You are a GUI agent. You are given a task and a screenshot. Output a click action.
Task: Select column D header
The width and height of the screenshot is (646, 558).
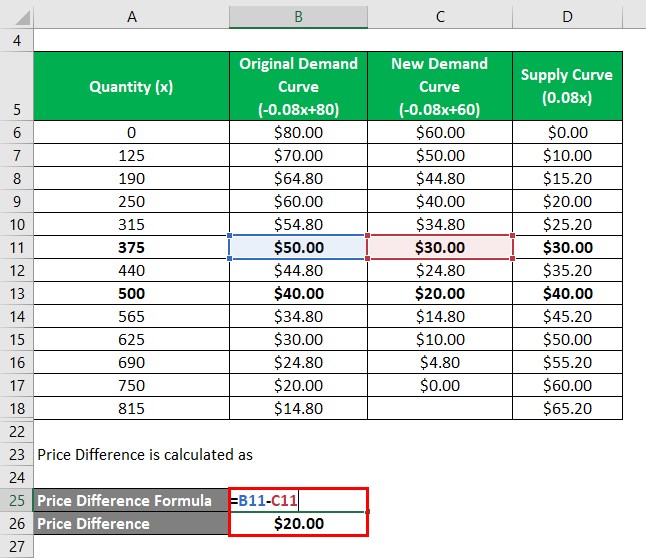point(566,16)
